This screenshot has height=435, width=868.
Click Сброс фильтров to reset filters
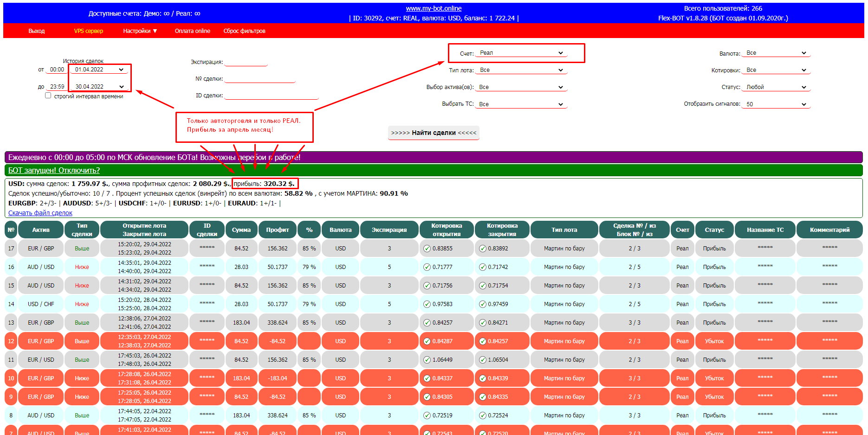(x=245, y=31)
